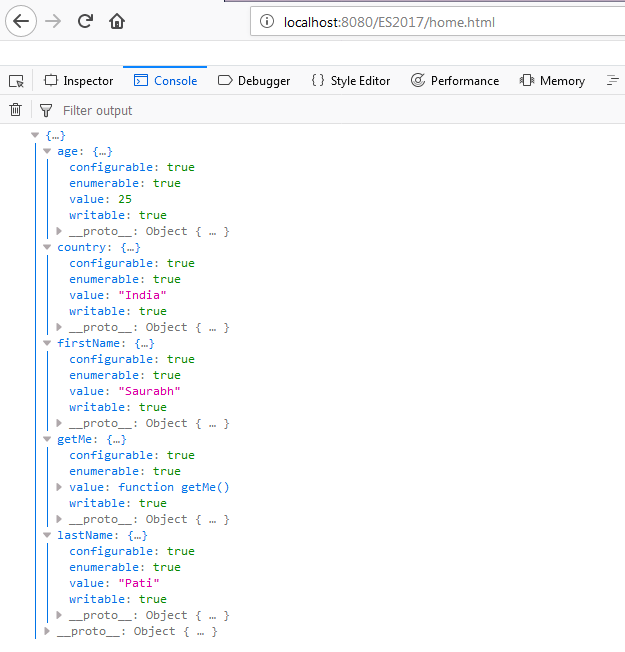Screen dimensions: 625x652
Task: Switch to the Debugger tab
Action: [254, 81]
